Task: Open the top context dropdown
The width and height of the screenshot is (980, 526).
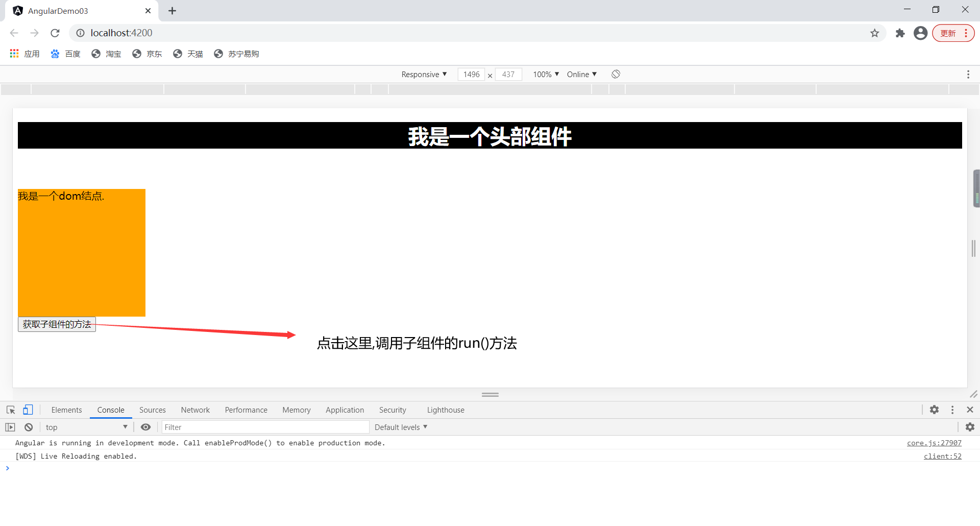Action: [86, 427]
